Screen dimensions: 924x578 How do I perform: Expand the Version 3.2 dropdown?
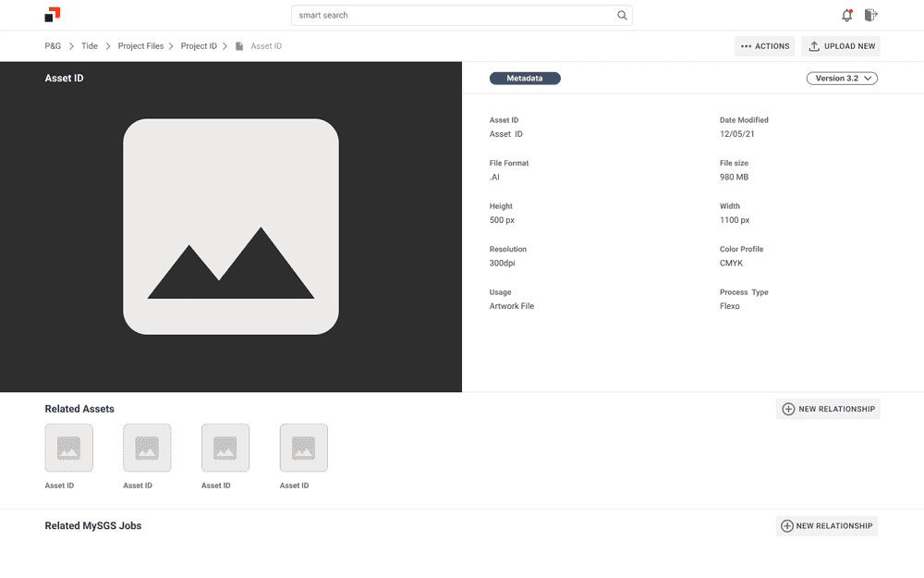(x=842, y=79)
